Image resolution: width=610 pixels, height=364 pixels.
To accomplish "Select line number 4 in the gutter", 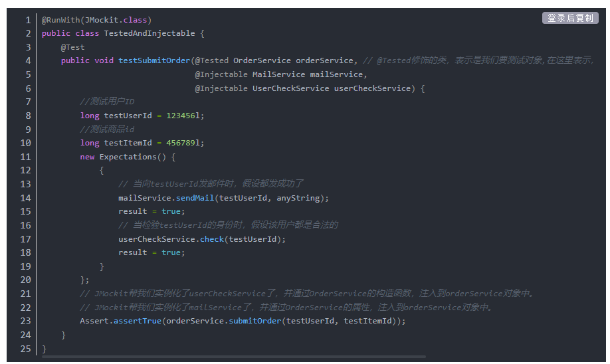I will pyautogui.click(x=28, y=60).
